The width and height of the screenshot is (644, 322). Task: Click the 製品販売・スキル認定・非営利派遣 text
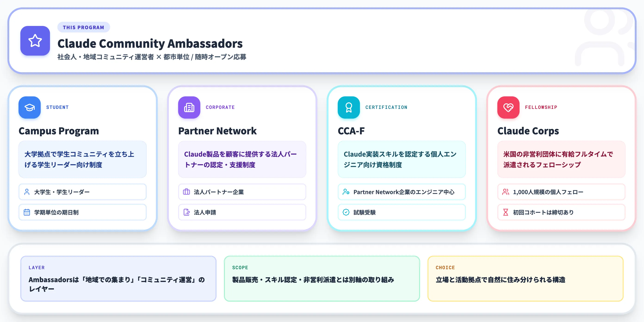313,280
